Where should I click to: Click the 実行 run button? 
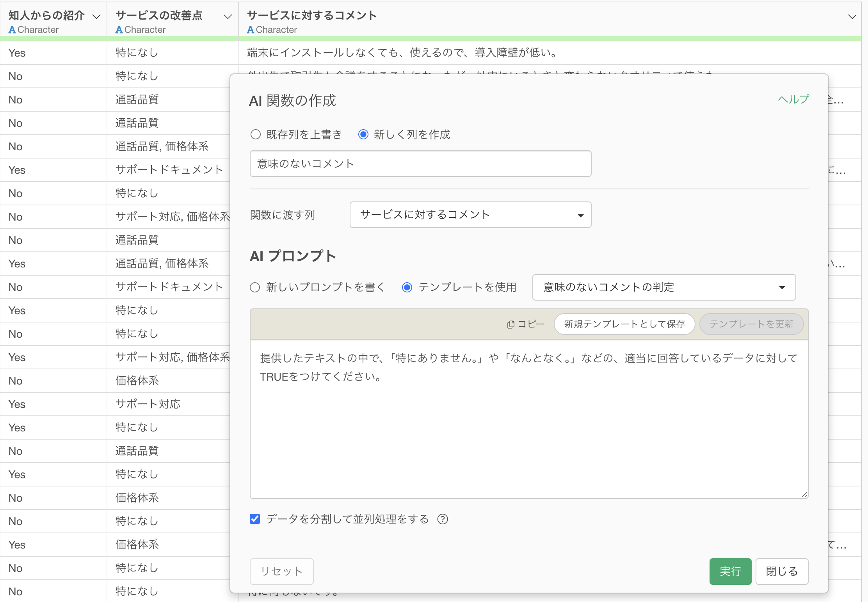pos(730,571)
